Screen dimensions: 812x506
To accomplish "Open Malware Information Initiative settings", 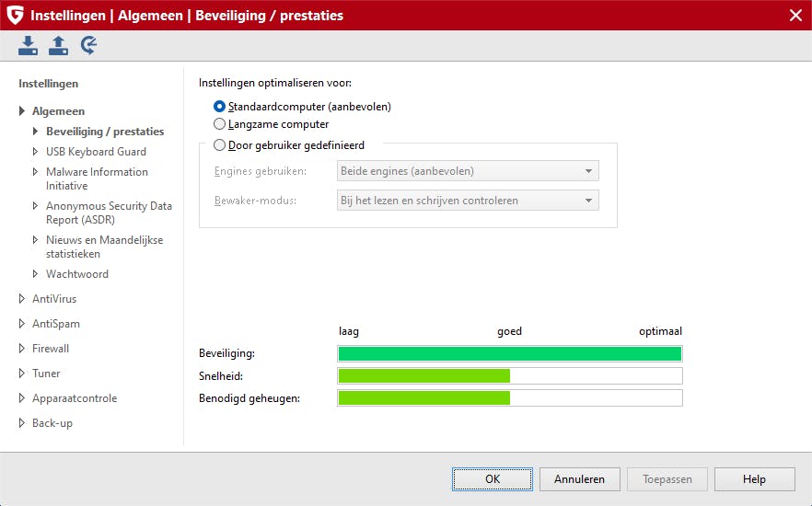I will tap(97, 178).
